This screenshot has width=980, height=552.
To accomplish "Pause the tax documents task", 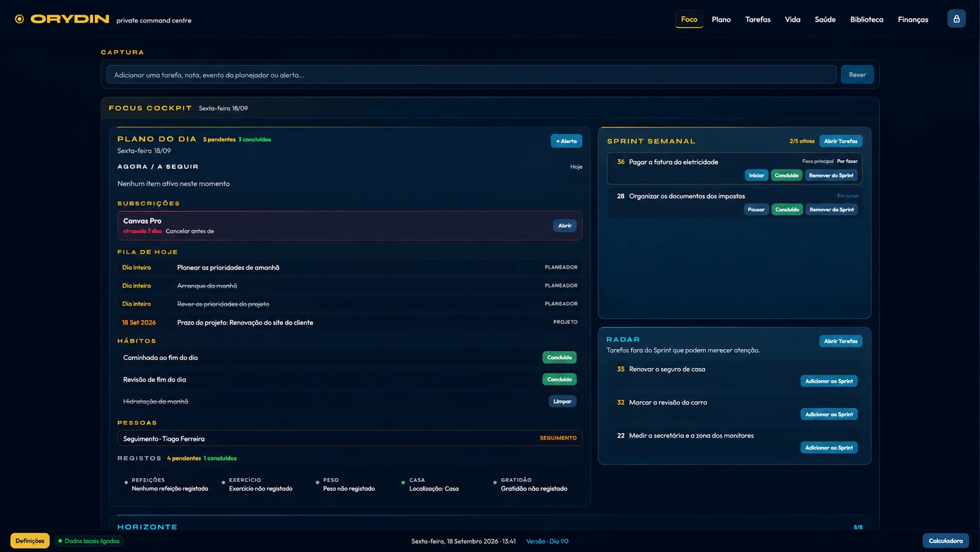I will click(x=756, y=209).
